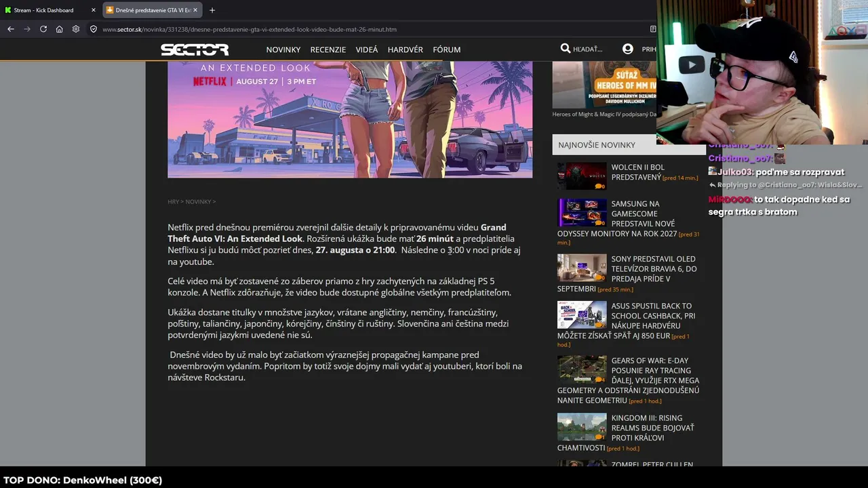Click the shield site security icon
Viewport: 868px width, 488px height.
point(94,29)
